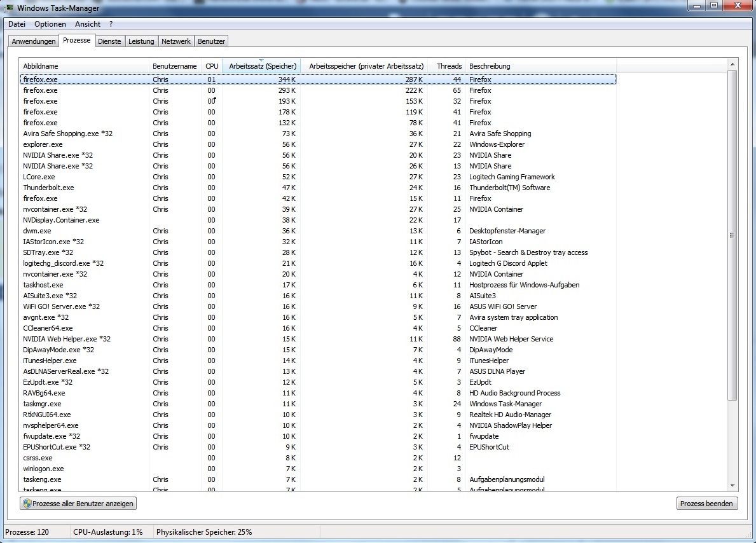
Task: Open the Optionen menu
Action: 50,24
